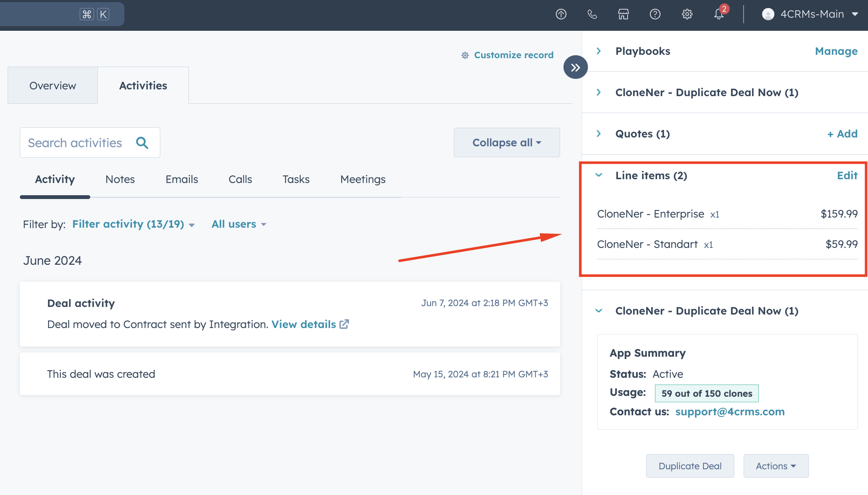Click the search magnifier in Search activities
Viewport: 868px width, 495px height.
(143, 143)
